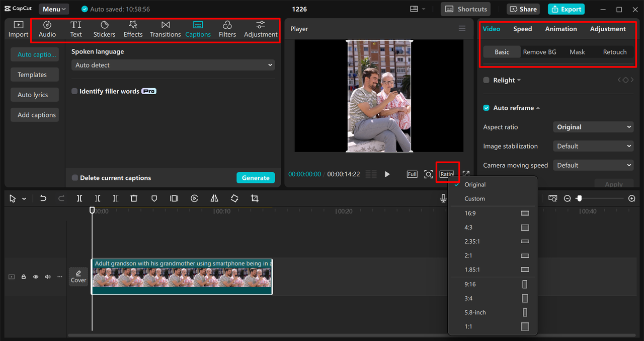Image resolution: width=644 pixels, height=341 pixels.
Task: Click the timeline zoom-out magnifier
Action: tap(568, 198)
